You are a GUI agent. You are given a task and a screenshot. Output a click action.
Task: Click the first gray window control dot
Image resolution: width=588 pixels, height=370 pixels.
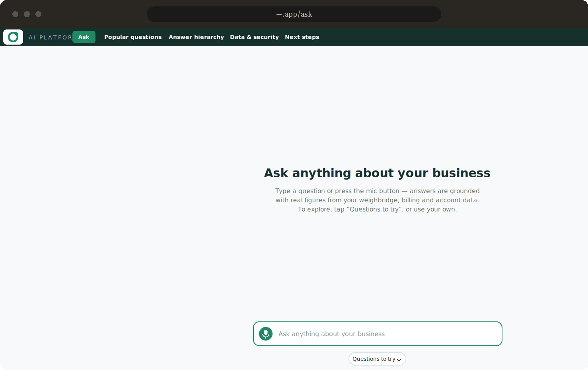[16, 14]
